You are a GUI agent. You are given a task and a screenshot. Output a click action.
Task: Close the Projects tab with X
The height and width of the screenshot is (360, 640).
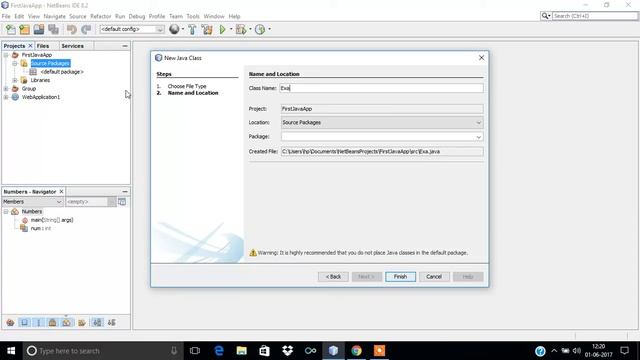30,46
